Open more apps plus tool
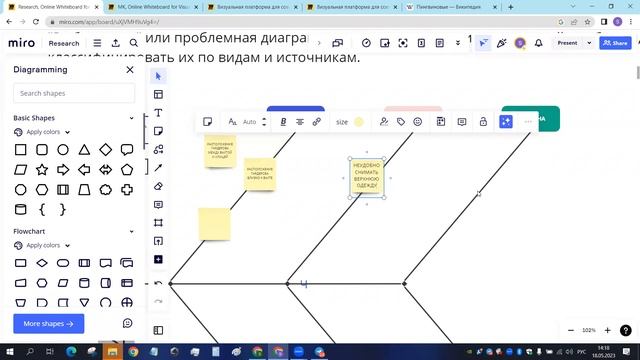Screen dimensions: 640x360 pos(158,260)
